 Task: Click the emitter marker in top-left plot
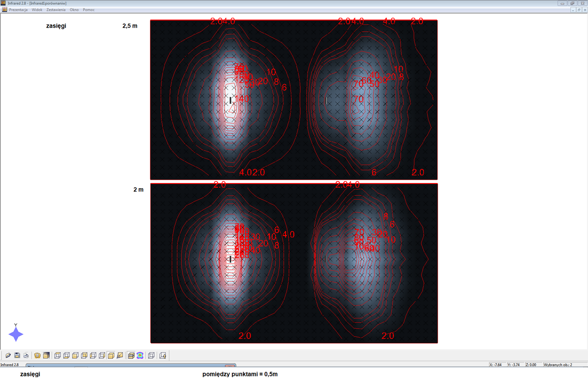tap(230, 100)
